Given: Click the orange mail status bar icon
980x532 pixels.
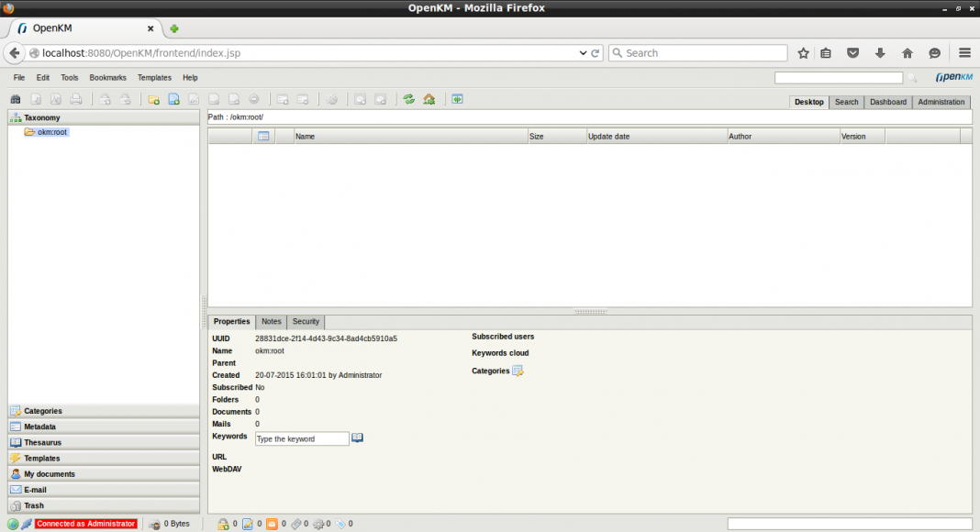Looking at the screenshot, I should (x=272, y=524).
